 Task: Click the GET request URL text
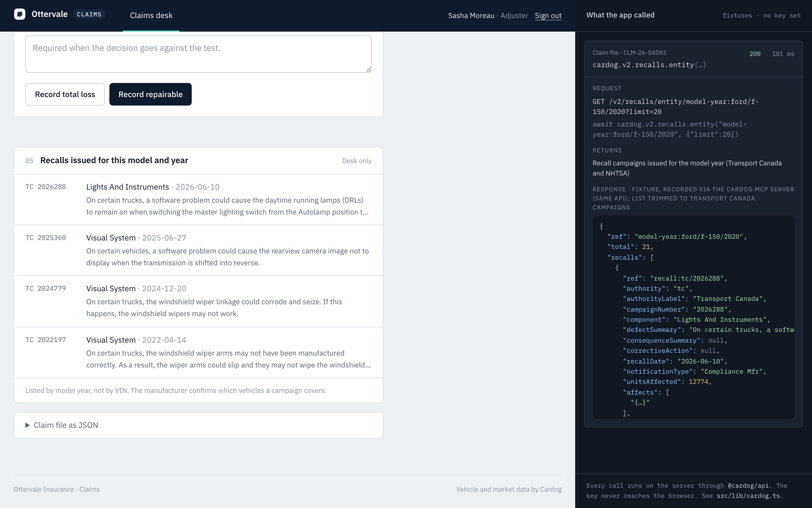[676, 106]
